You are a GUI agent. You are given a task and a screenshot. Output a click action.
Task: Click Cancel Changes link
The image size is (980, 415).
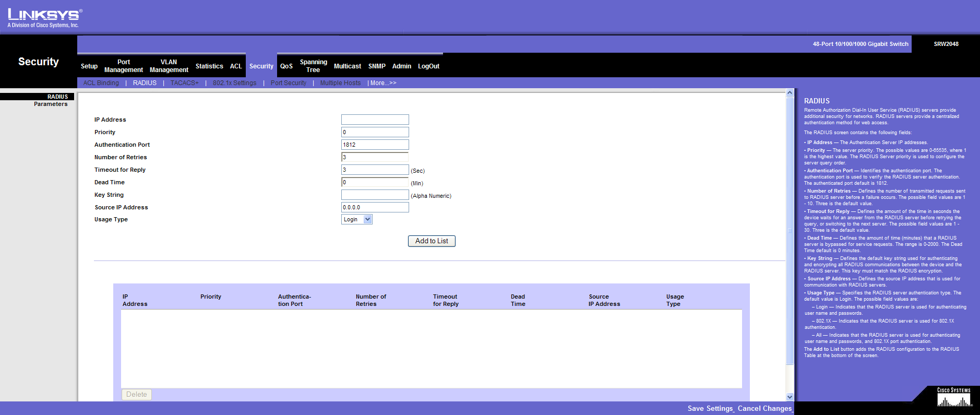tap(764, 409)
